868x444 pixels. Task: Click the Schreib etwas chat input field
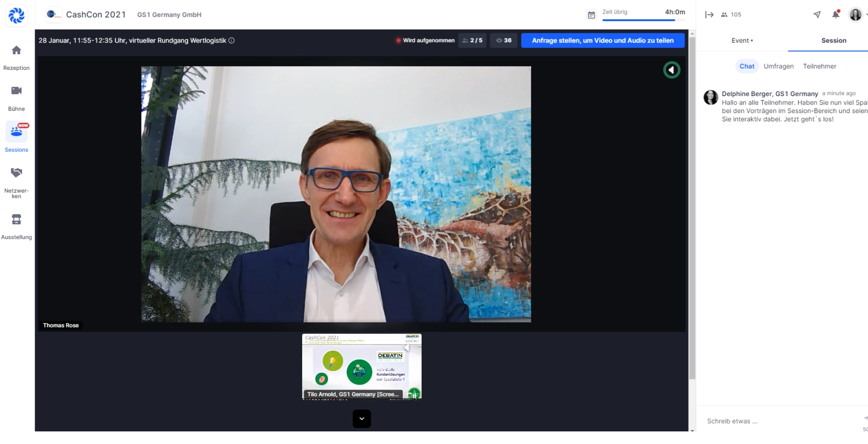(773, 421)
